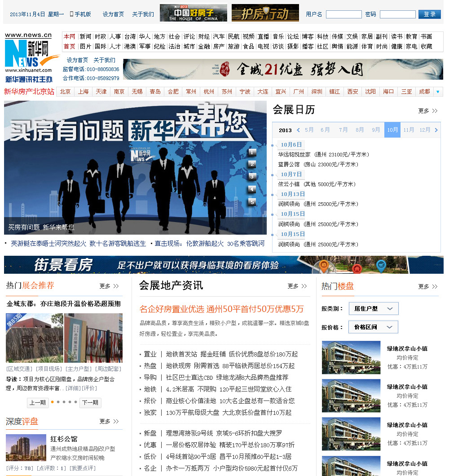Expand the city list dropdown arrow

tap(438, 92)
